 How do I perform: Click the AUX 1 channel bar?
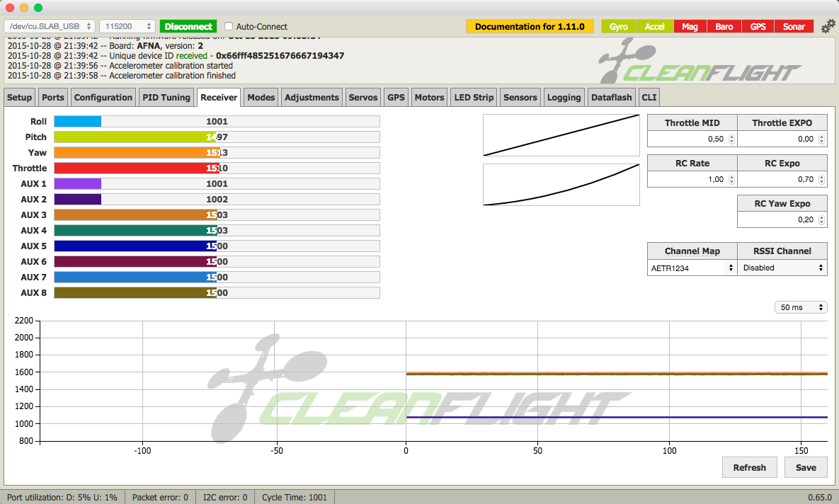point(217,183)
